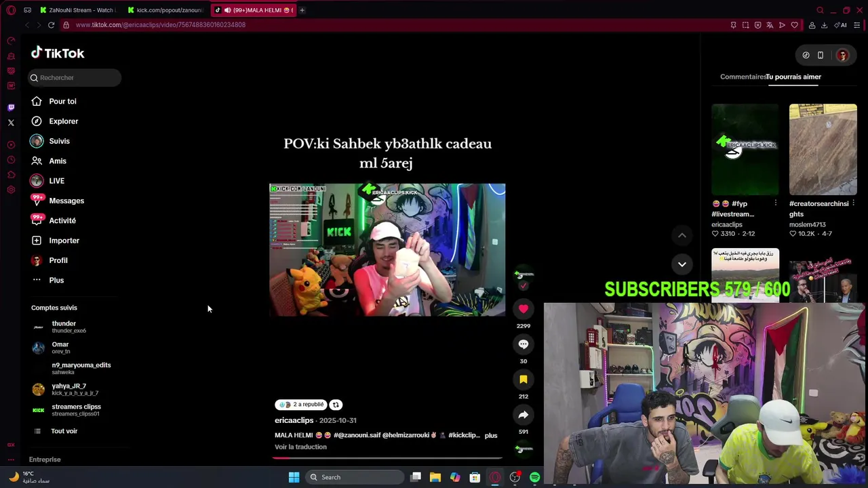Open Twitch in the browser sidebar

11,108
